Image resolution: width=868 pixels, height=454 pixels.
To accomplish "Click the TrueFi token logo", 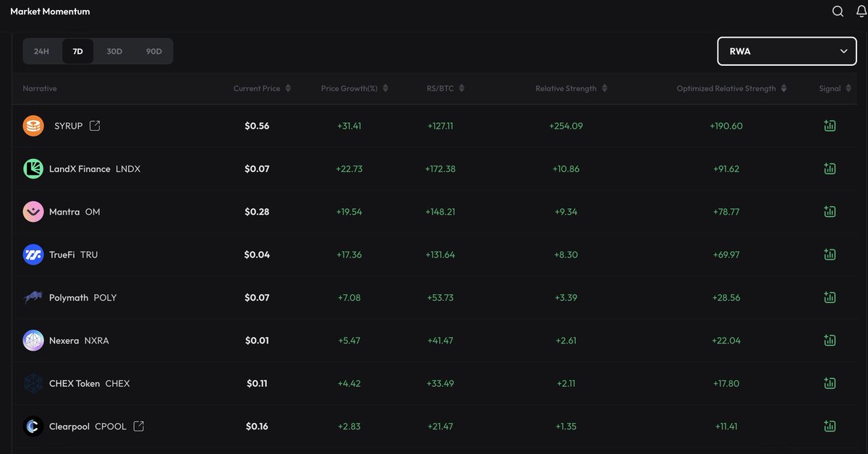I will pos(33,254).
